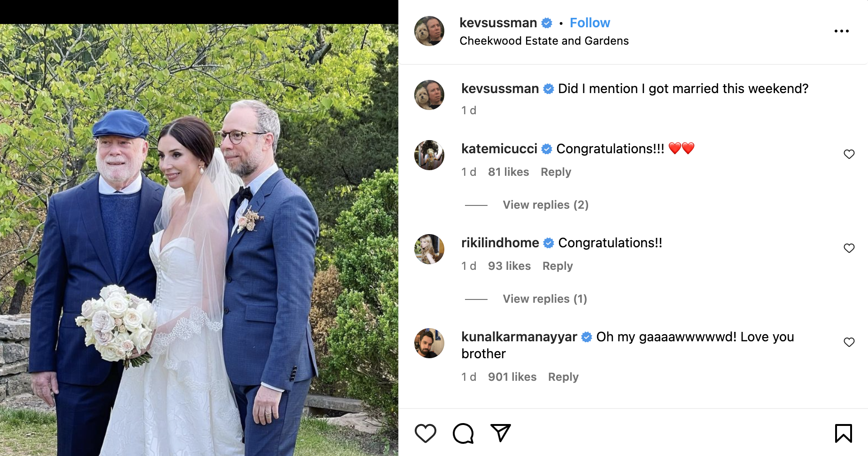The width and height of the screenshot is (868, 456).
Task: Open kunalkarmanayyar's profile avatar
Action: click(429, 343)
